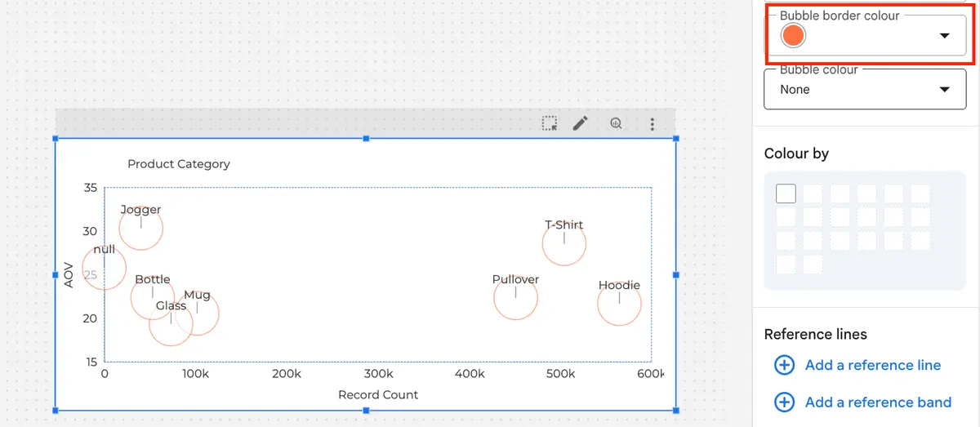Click the 35 y-axis tick label
The width and height of the screenshot is (980, 427).
[x=90, y=188]
